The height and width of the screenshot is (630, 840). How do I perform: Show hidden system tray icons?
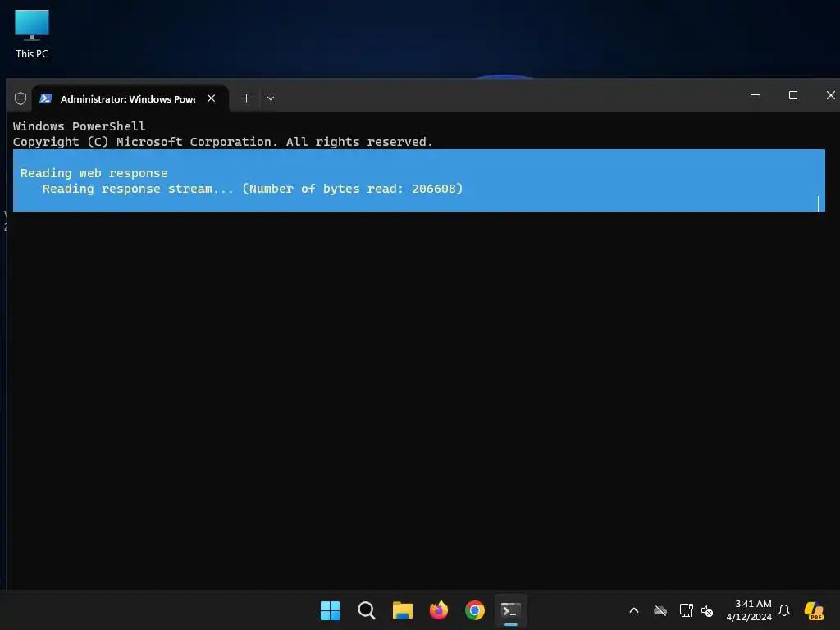click(x=634, y=610)
